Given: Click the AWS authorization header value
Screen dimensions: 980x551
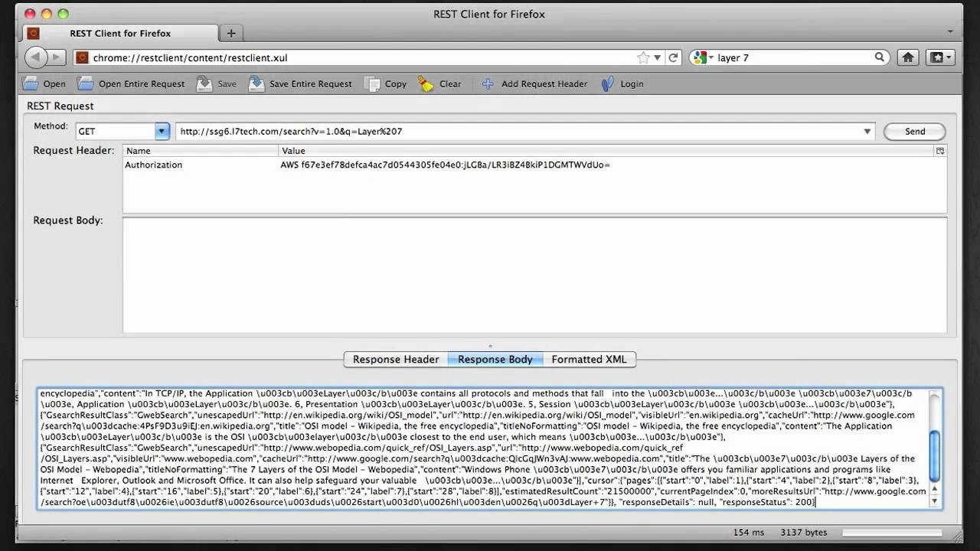Looking at the screenshot, I should pos(445,165).
